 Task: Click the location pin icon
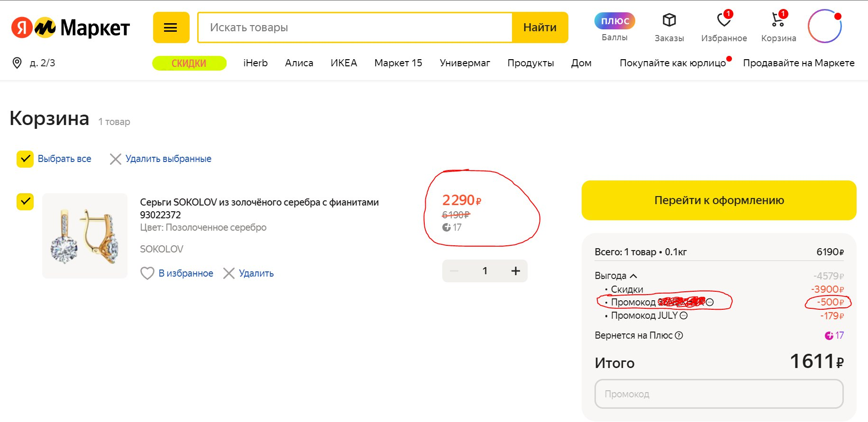point(17,63)
